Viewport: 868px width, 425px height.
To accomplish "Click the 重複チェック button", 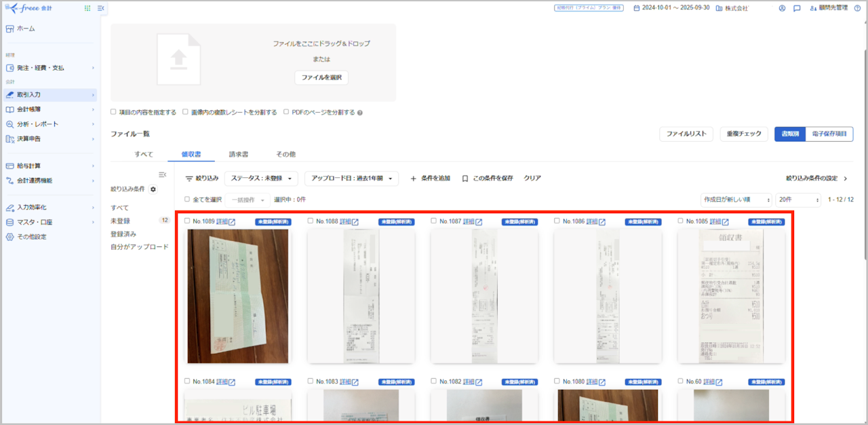I will tap(744, 134).
